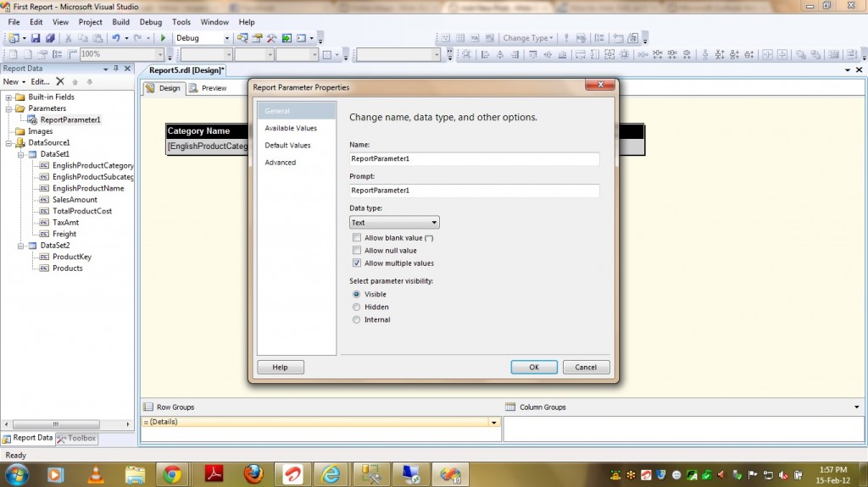
Task: Select the Hidden visibility radio button
Action: click(357, 307)
